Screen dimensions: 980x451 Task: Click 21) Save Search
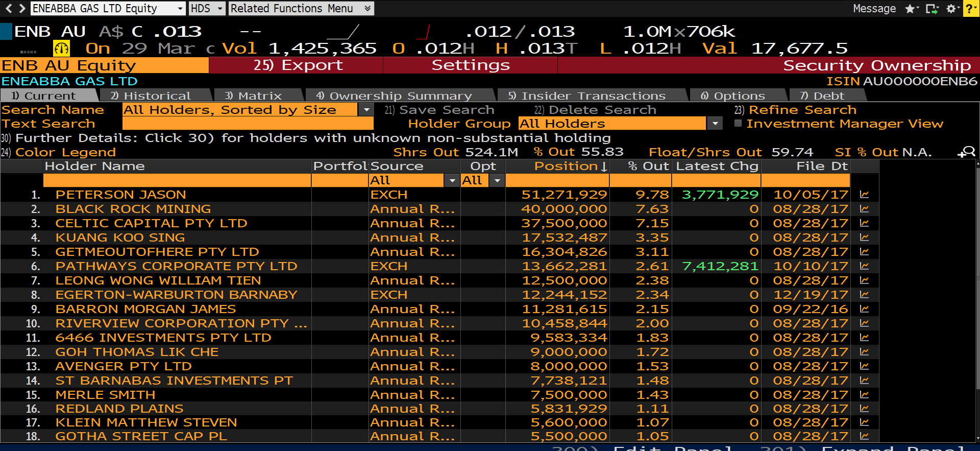point(439,110)
